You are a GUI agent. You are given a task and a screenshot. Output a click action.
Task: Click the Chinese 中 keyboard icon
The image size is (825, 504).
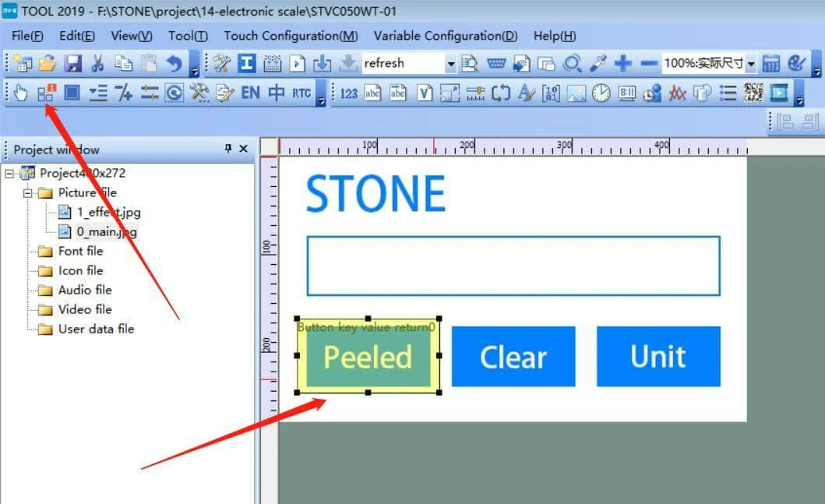277,93
